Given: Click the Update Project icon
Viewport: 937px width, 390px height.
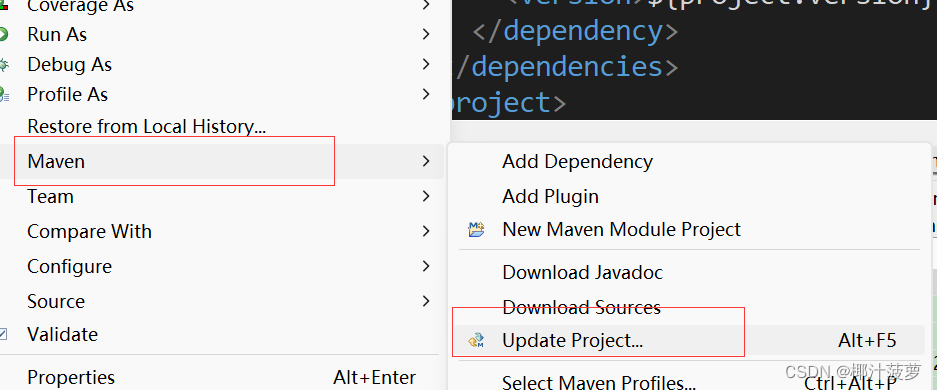Looking at the screenshot, I should [476, 340].
